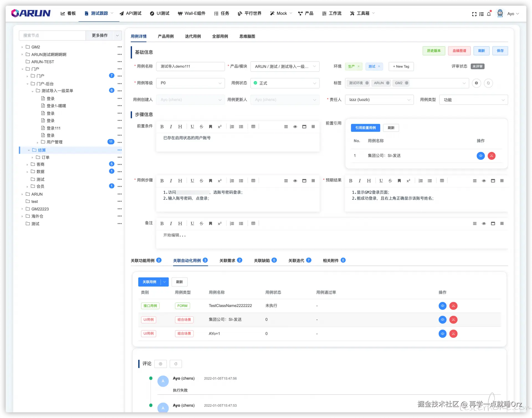Insert table in test steps editor

[x=253, y=181]
